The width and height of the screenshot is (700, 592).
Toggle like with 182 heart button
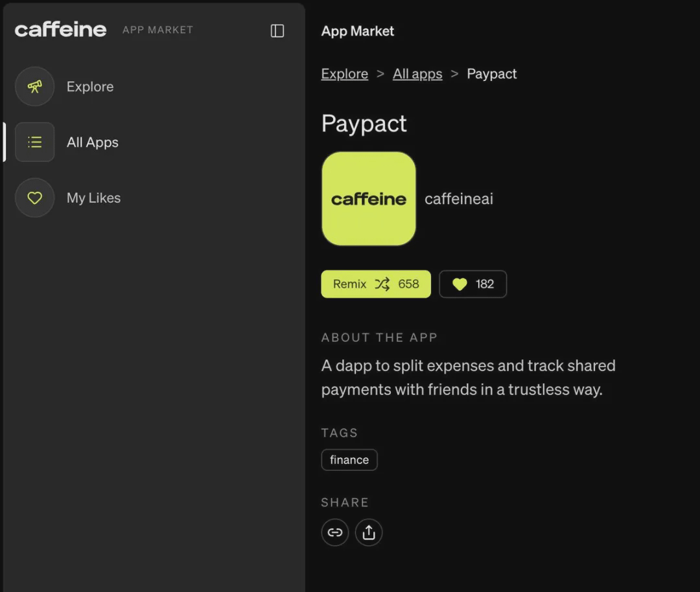[473, 284]
